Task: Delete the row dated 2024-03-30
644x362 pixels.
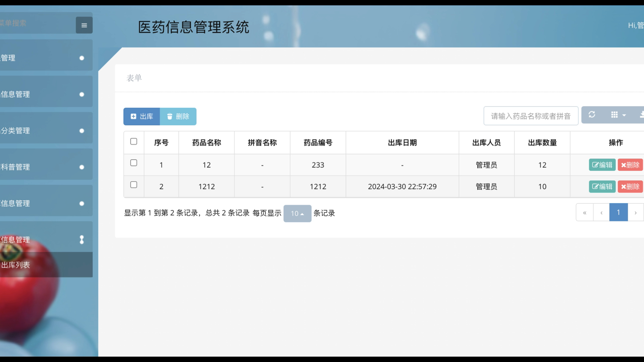Action: click(630, 186)
